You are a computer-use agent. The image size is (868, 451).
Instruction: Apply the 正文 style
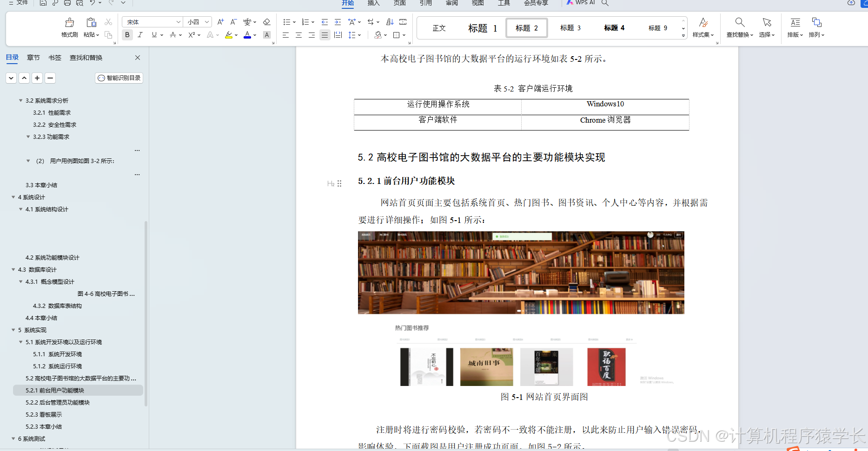pyautogui.click(x=439, y=28)
